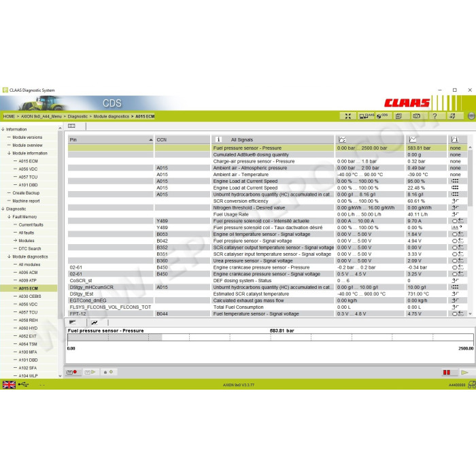Click the Fuel pressure bar gauge
Screen dimensions: 476x476
[x=270, y=337]
